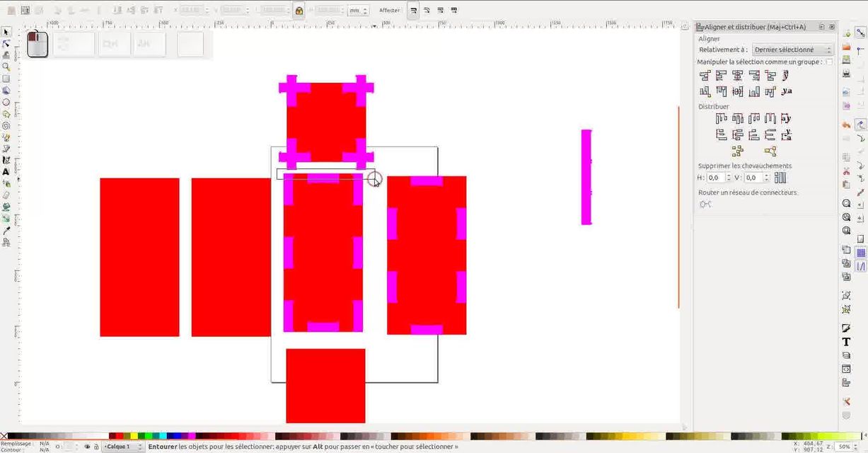Select the Node edit tool
This screenshot has width=868, height=453.
pos(6,44)
